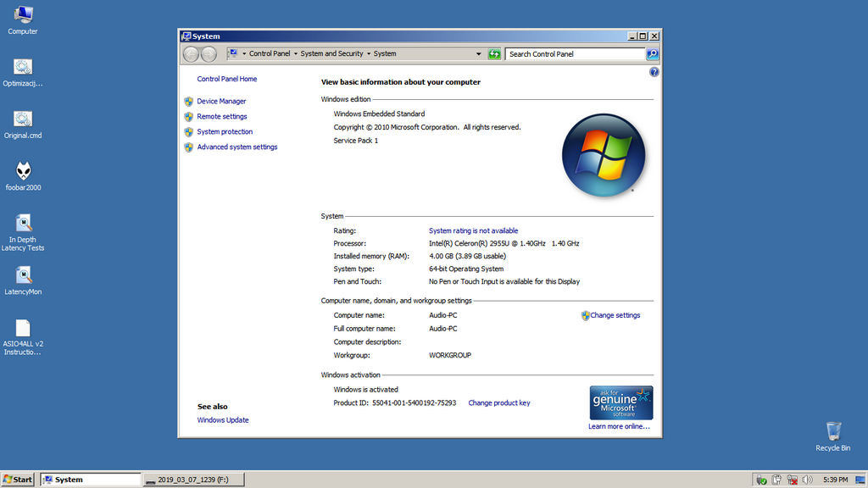Select the ASIO4ALL v2 Instructions file icon
868x488 pixels.
23,328
